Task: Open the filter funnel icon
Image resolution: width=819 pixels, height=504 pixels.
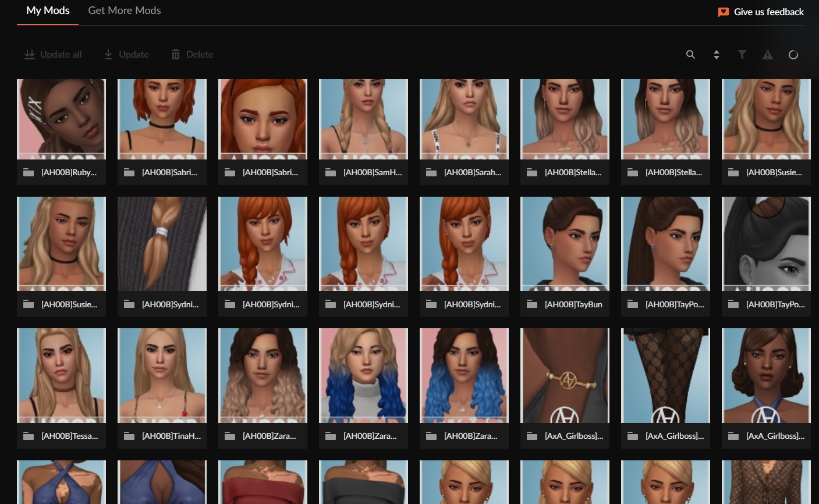Action: pos(742,55)
